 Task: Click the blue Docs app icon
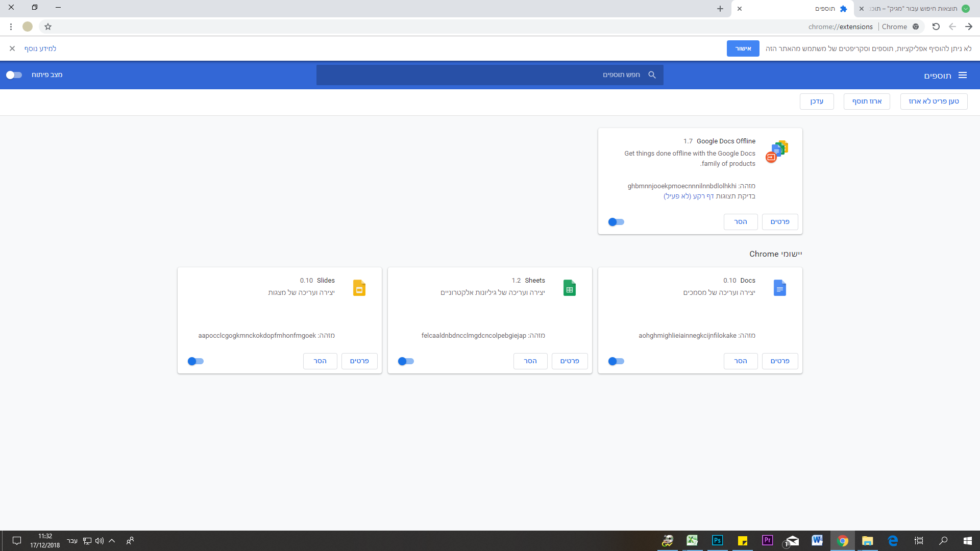click(779, 288)
